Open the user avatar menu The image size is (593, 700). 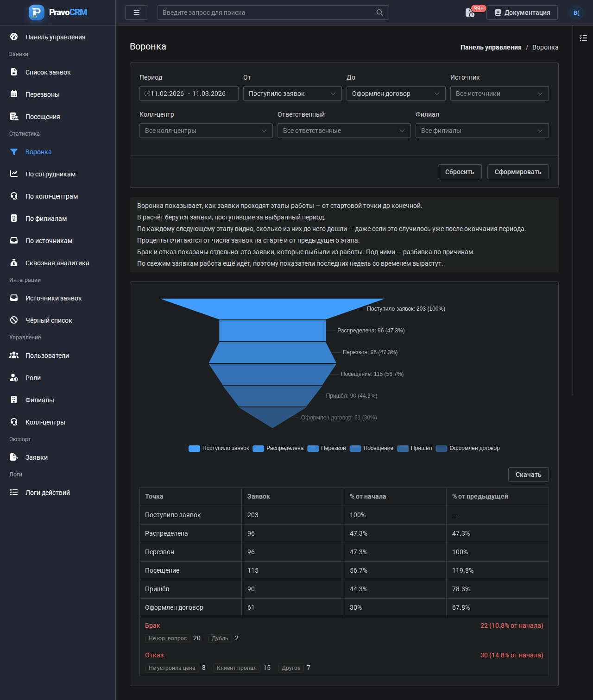tap(576, 12)
